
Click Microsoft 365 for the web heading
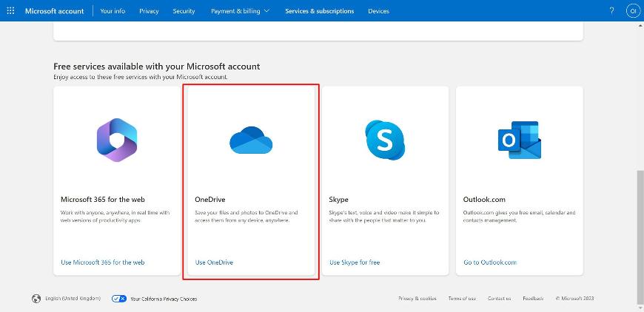[103, 200]
